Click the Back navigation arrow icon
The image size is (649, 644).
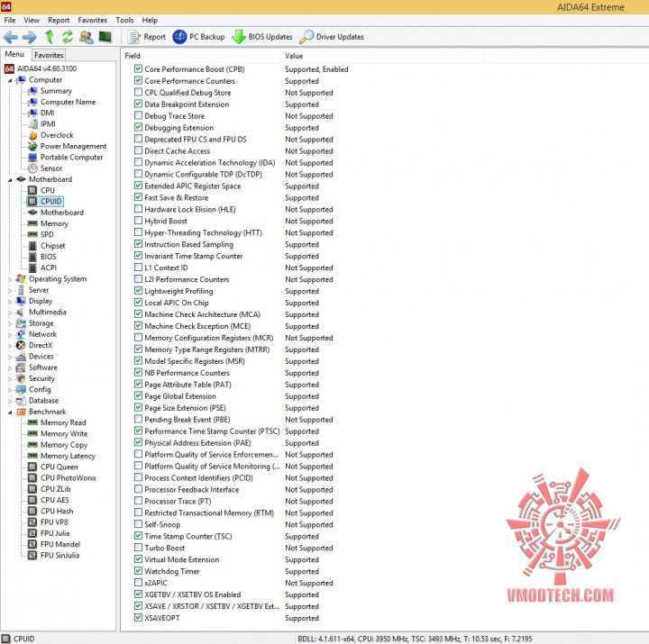(10, 37)
